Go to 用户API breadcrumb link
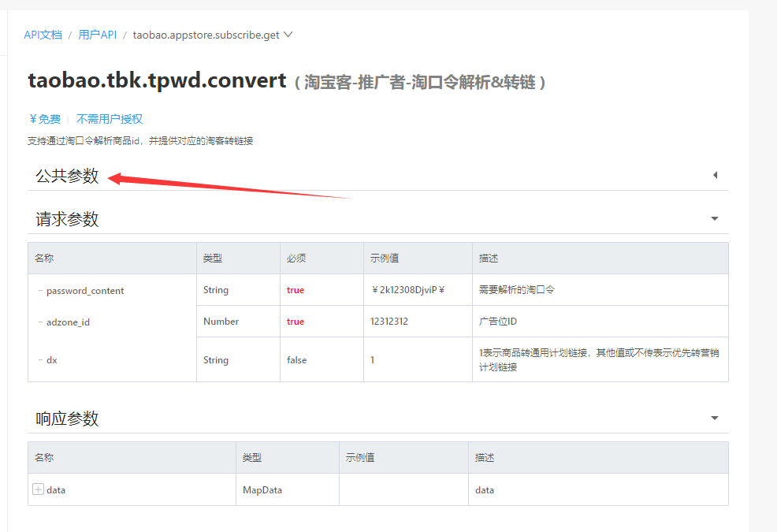777x532 pixels. [x=98, y=35]
